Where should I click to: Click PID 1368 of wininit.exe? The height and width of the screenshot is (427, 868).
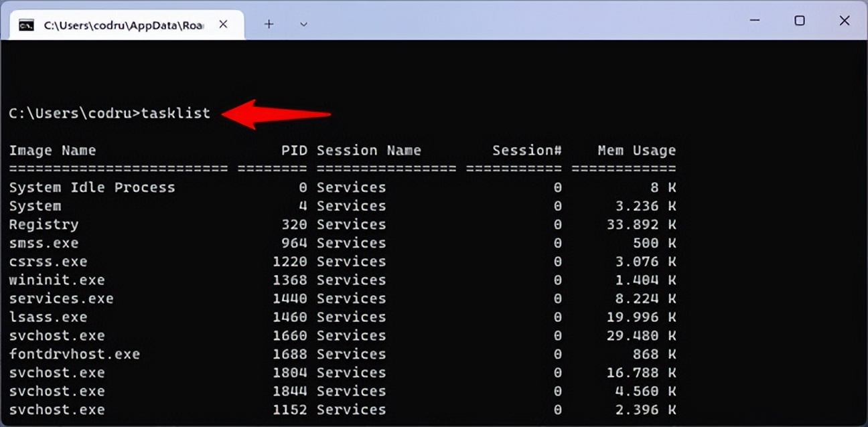[289, 280]
